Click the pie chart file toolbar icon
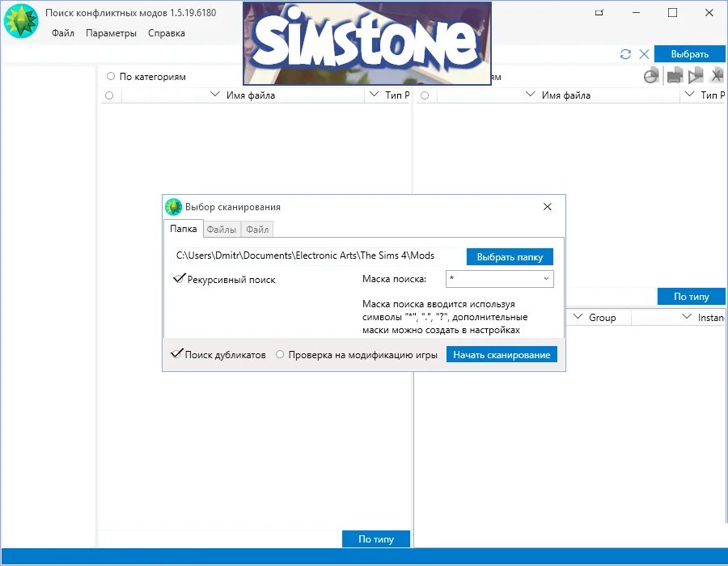 pos(651,76)
